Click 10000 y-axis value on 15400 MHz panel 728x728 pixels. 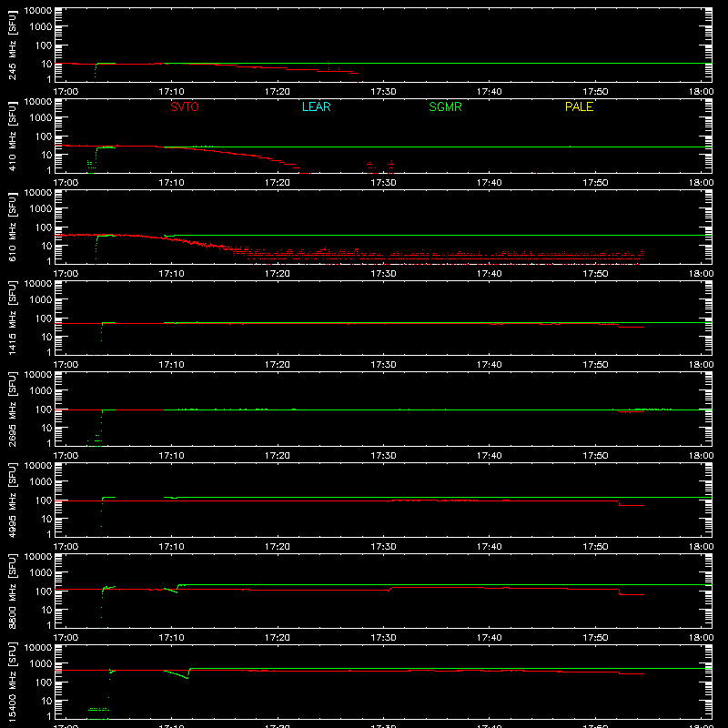pos(38,648)
